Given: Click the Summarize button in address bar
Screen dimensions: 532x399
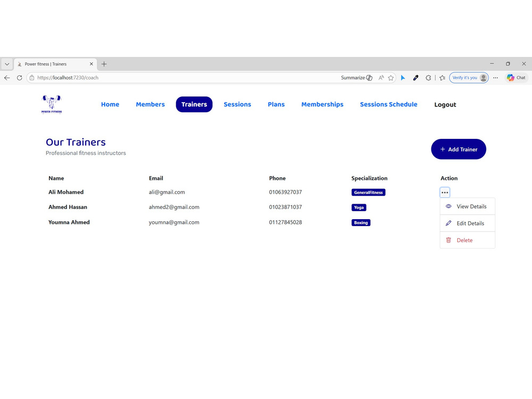Looking at the screenshot, I should click(x=356, y=78).
